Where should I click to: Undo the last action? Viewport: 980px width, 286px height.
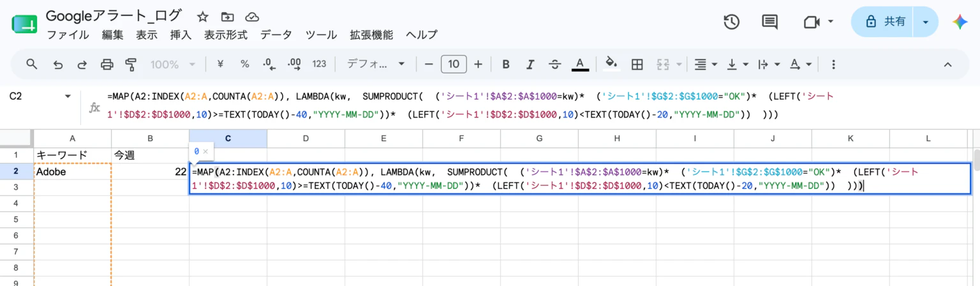(x=58, y=64)
